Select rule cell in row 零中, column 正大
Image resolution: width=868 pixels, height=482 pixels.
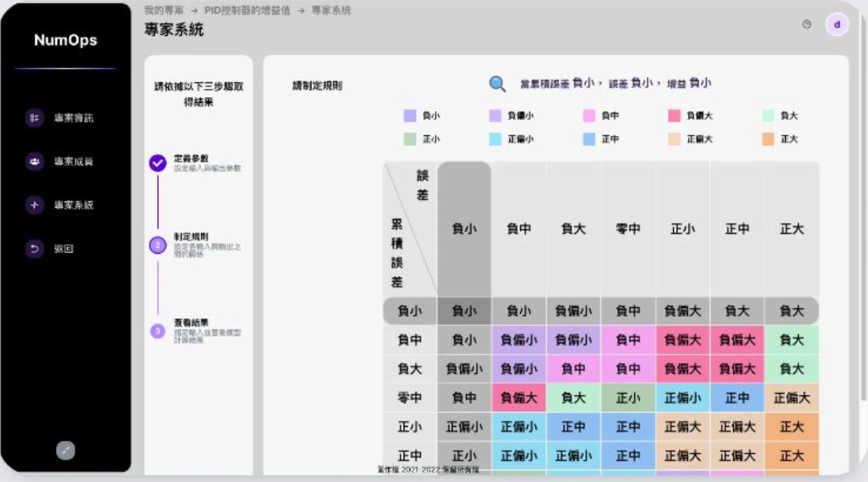tap(792, 398)
